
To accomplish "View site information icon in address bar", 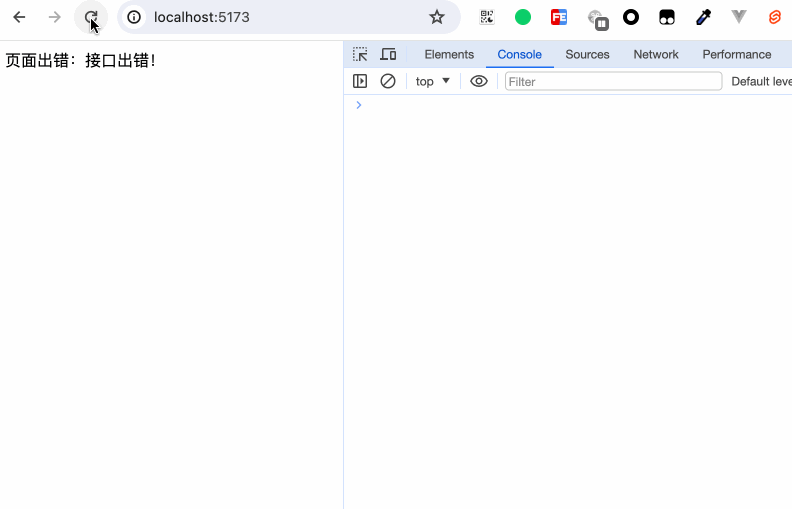I will (134, 17).
